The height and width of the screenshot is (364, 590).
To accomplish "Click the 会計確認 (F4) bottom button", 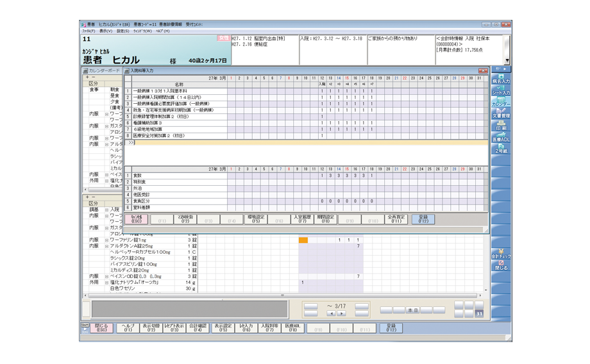I will coord(198,328).
